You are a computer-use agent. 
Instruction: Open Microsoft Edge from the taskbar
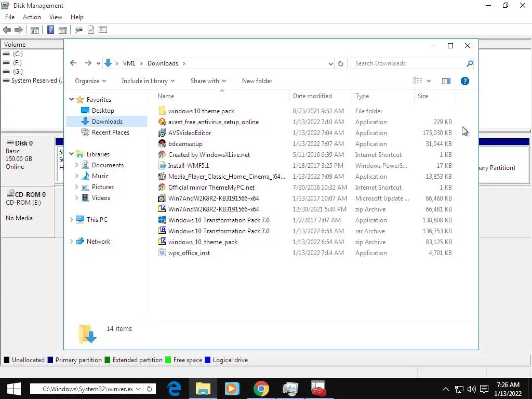click(175, 389)
